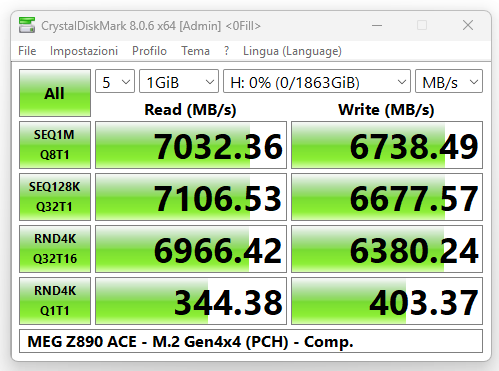Click the RND4K Q1T1 read result 344.38
Image resolution: width=499 pixels, height=371 pixels.
pos(191,301)
